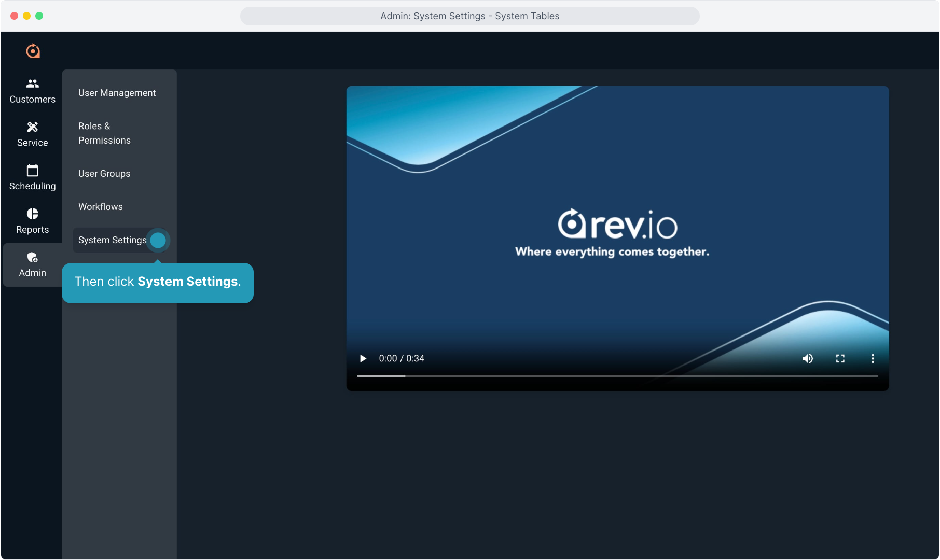Open the Reports pie chart icon
The width and height of the screenshot is (940, 560).
pos(33,214)
